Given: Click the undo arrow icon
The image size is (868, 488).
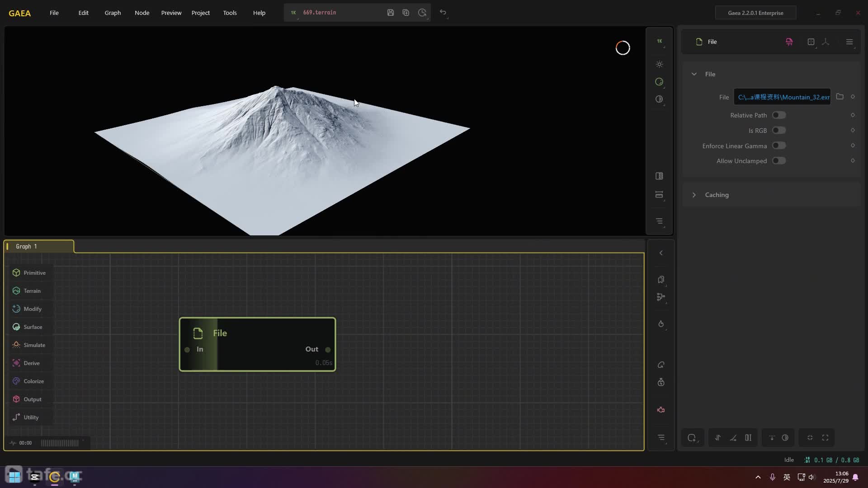Looking at the screenshot, I should tap(443, 13).
